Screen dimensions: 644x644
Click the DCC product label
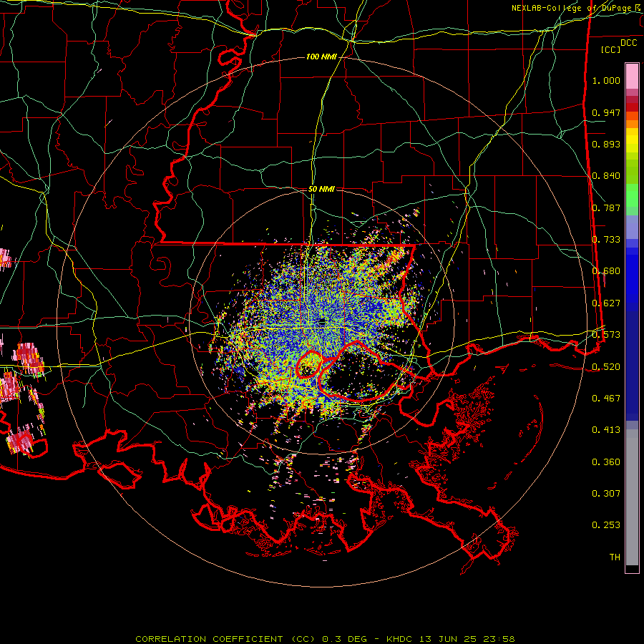(628, 43)
